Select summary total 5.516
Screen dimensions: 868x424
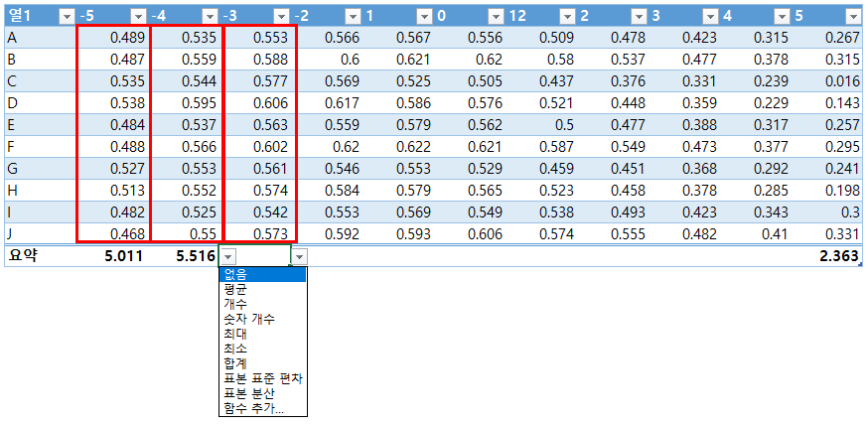point(195,256)
